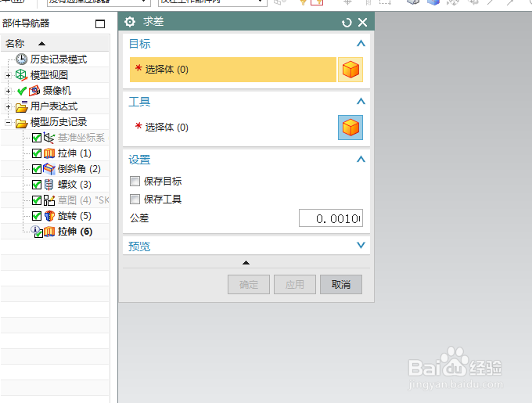Select the 旋转 (5) label
Viewport: 532px width, 403px height.
coord(74,216)
